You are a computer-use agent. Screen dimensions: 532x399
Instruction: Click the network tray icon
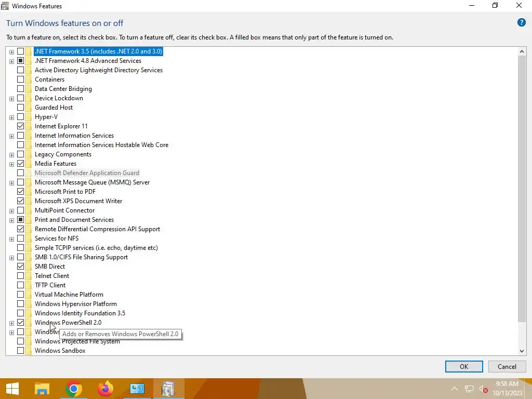[469, 389]
